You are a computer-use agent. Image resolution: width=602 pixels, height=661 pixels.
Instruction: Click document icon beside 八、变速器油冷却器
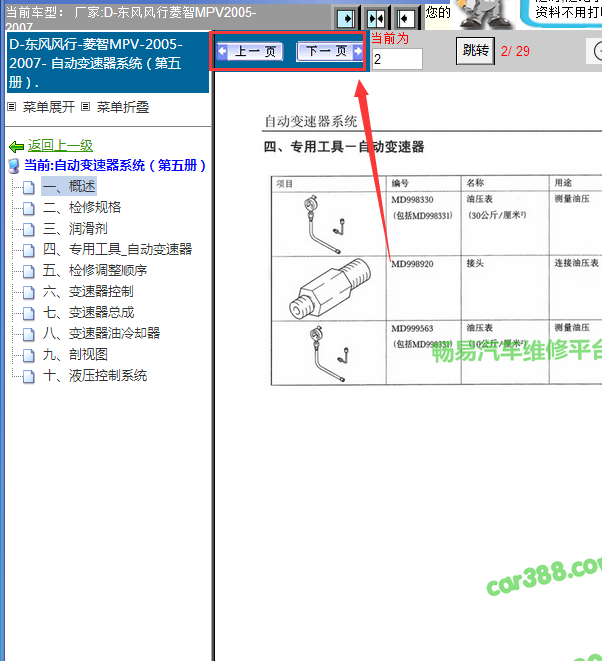[x=29, y=335]
